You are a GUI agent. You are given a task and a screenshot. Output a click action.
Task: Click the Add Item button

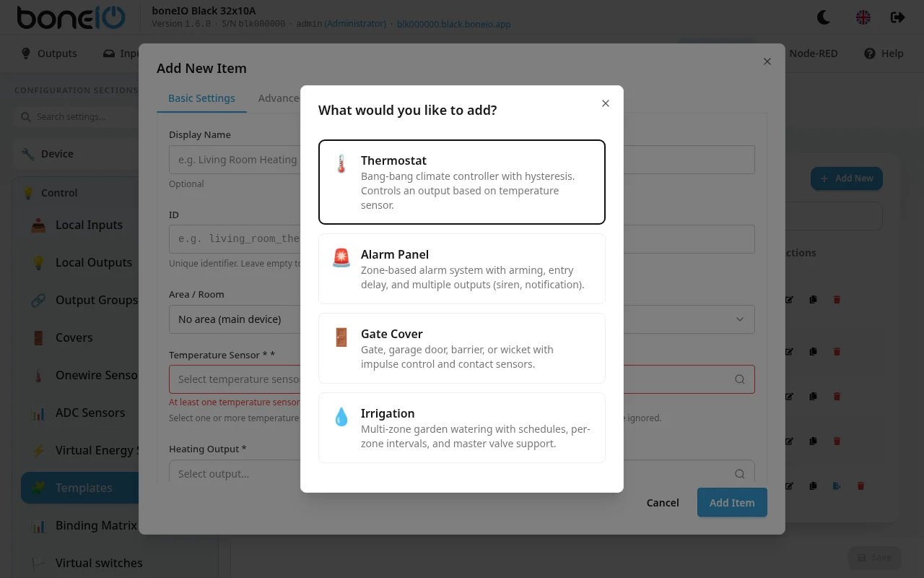pos(732,503)
